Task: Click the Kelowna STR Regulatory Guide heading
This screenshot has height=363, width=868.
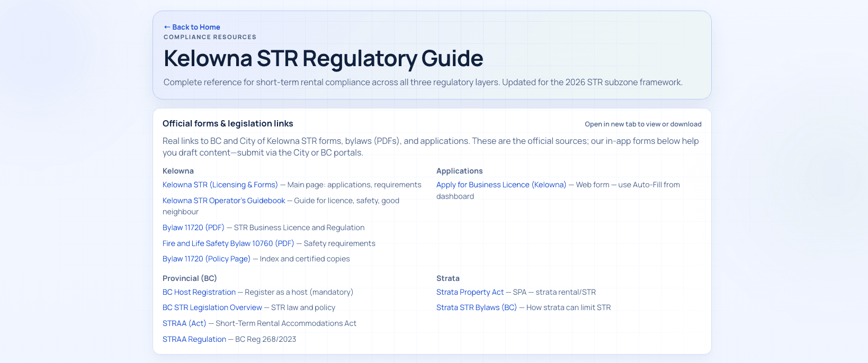Action: click(x=323, y=58)
